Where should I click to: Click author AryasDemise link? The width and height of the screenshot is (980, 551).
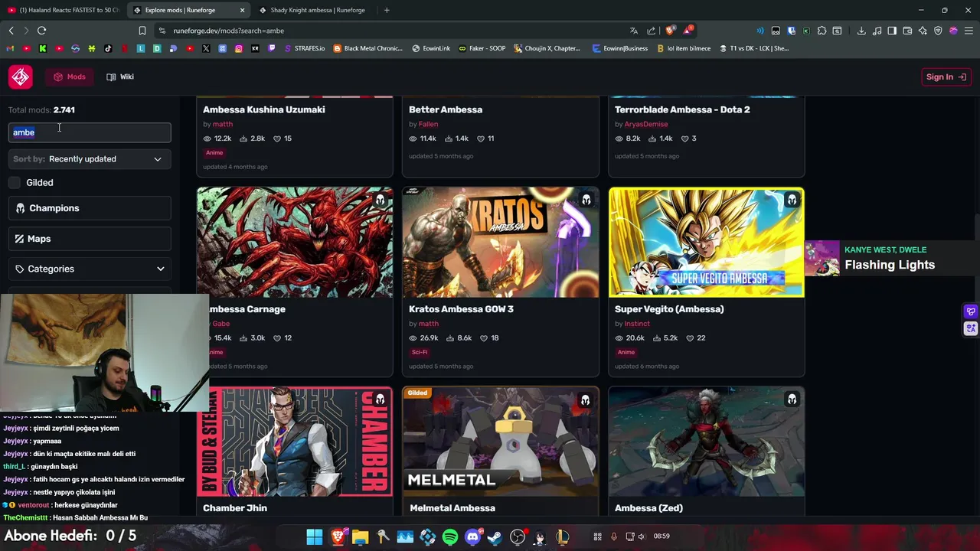coord(646,124)
